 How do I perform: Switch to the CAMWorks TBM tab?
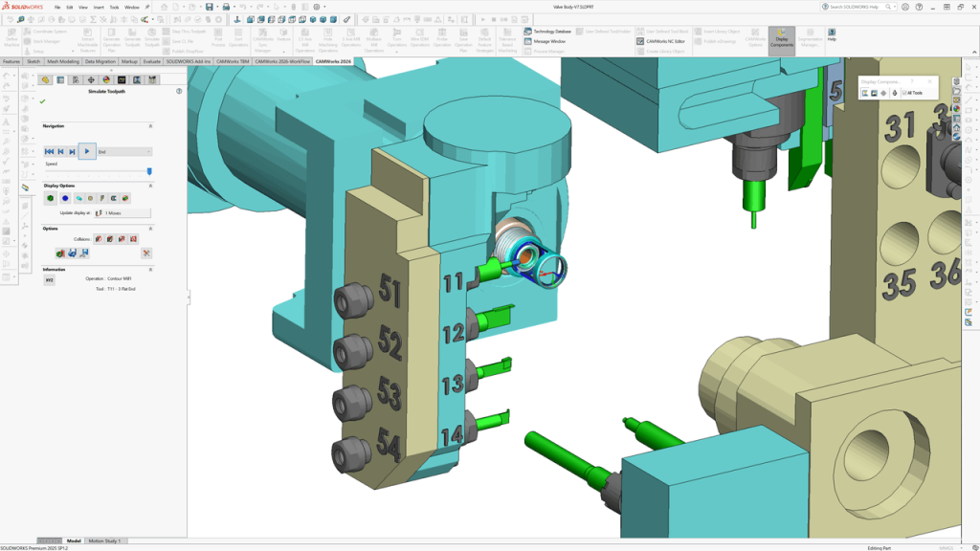(232, 61)
